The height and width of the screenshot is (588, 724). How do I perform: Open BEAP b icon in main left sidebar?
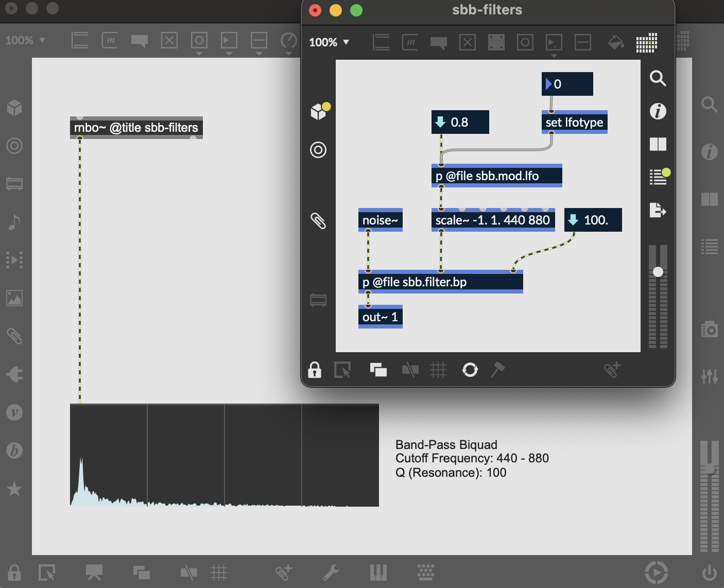pos(14,451)
